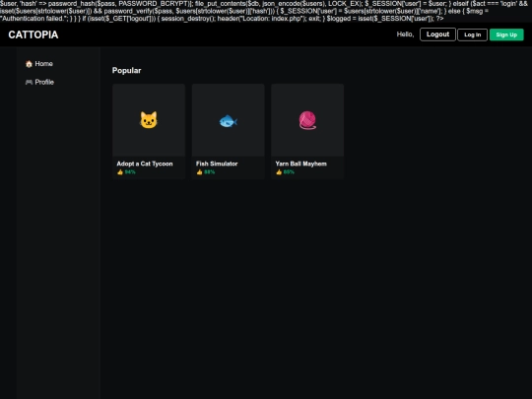
Task: Click thumbs-up icon under Fish Simulator
Action: 199,172
